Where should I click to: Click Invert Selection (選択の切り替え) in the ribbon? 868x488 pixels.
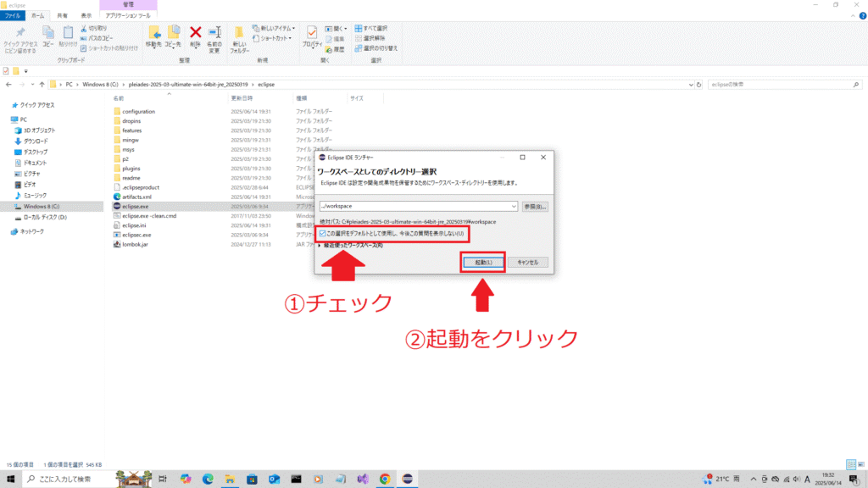[x=376, y=48]
